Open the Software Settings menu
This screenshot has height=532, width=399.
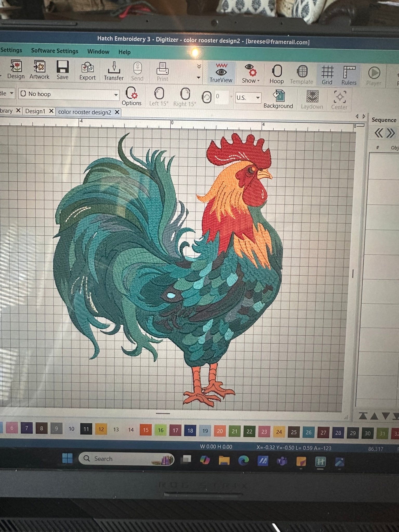[55, 51]
